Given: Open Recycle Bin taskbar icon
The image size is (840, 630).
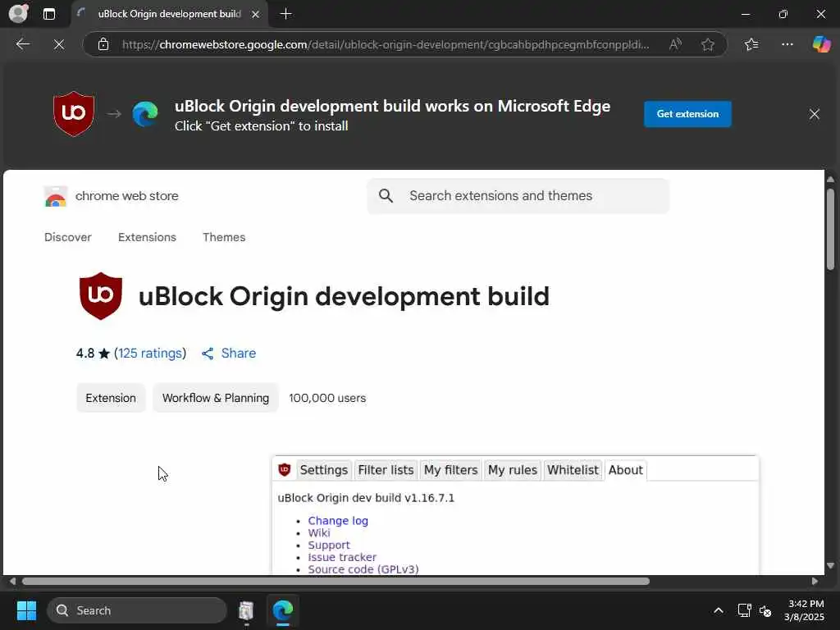Looking at the screenshot, I should 246,610.
